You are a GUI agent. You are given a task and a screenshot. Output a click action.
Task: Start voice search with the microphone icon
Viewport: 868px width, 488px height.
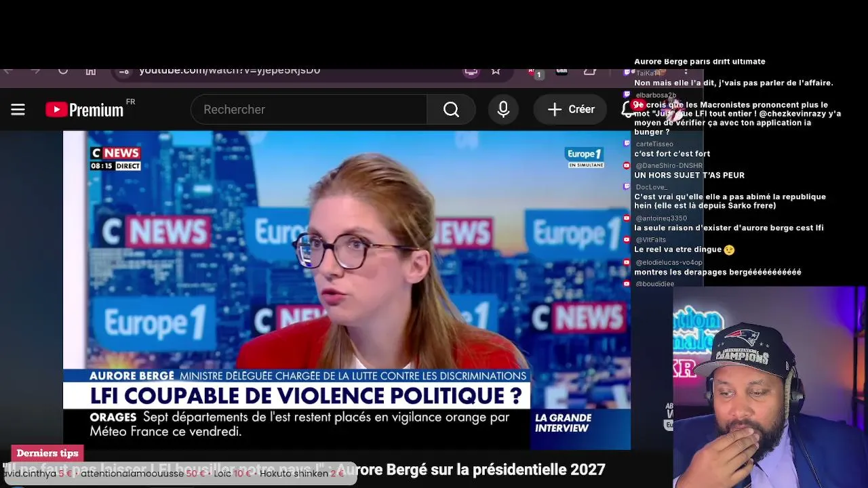[503, 109]
